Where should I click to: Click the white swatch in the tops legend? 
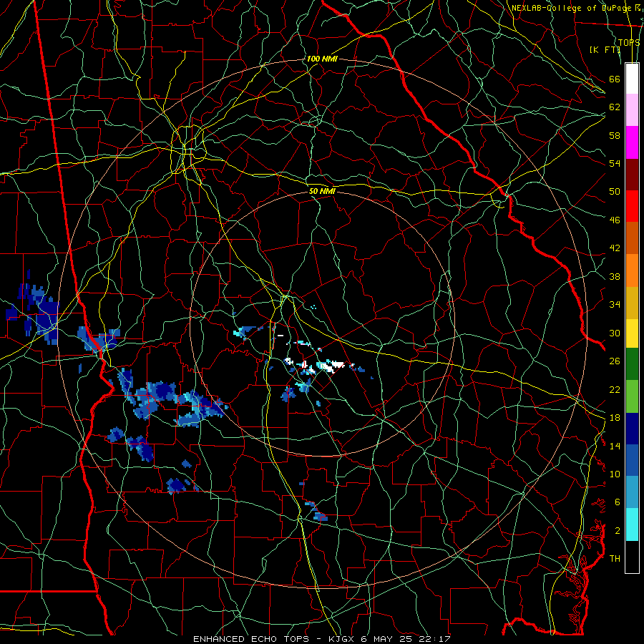coord(632,79)
